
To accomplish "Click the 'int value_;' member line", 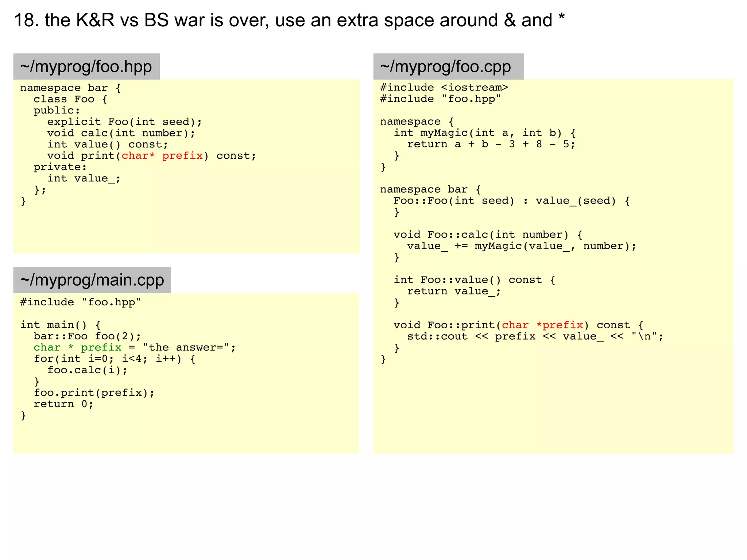I will (84, 178).
